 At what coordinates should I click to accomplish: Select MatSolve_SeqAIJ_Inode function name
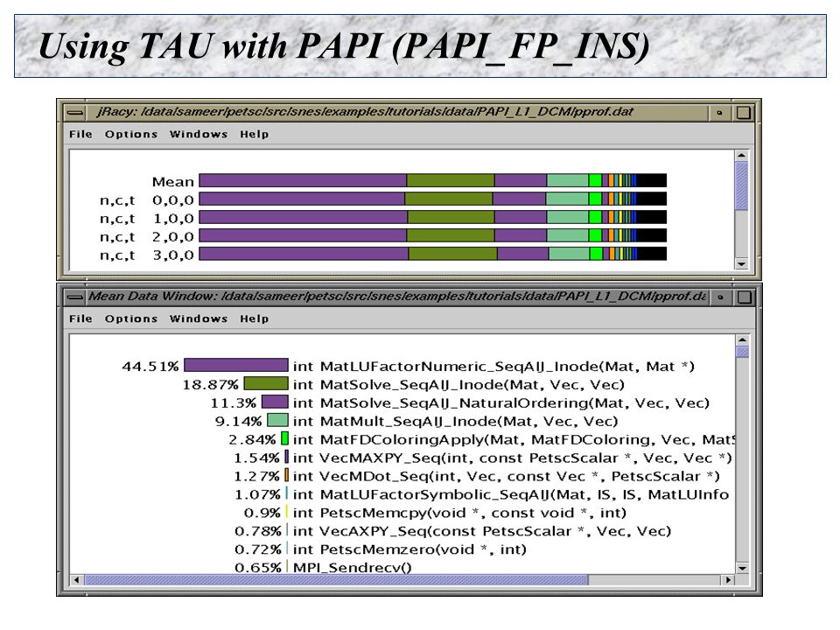tap(458, 385)
